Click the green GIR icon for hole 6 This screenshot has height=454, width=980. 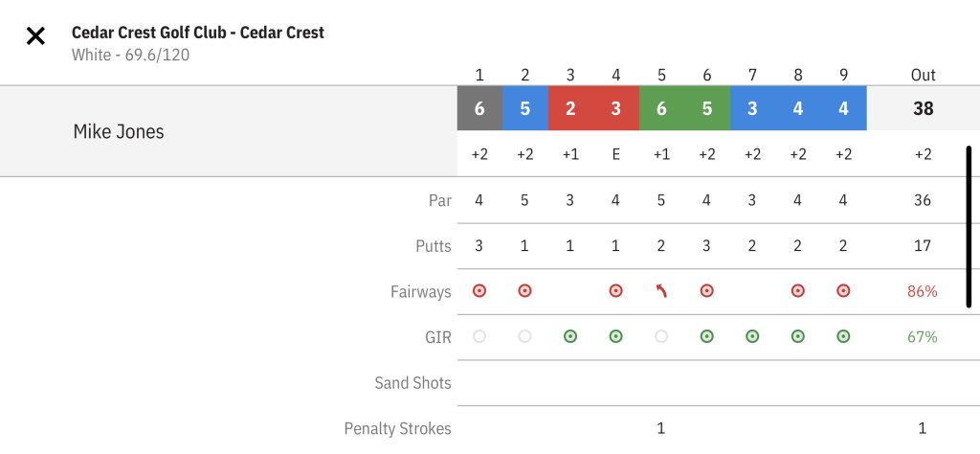tap(707, 337)
